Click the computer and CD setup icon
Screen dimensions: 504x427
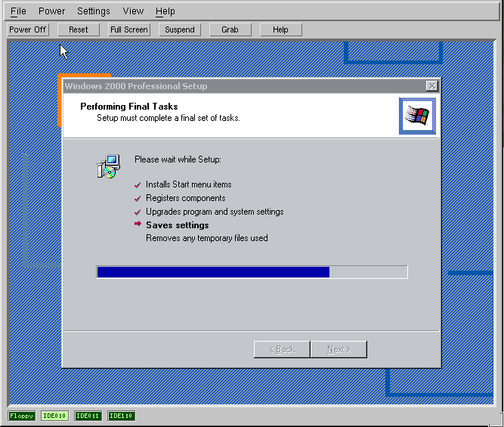(108, 166)
